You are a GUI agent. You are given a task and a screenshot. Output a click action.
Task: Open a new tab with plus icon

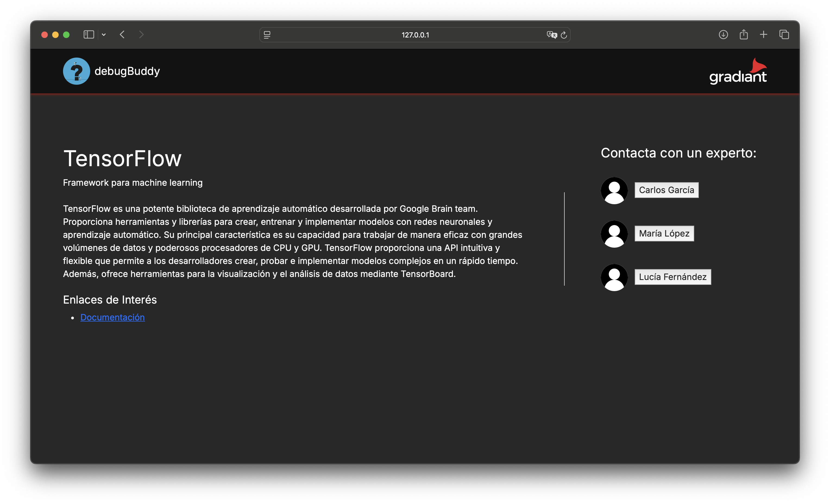point(764,35)
